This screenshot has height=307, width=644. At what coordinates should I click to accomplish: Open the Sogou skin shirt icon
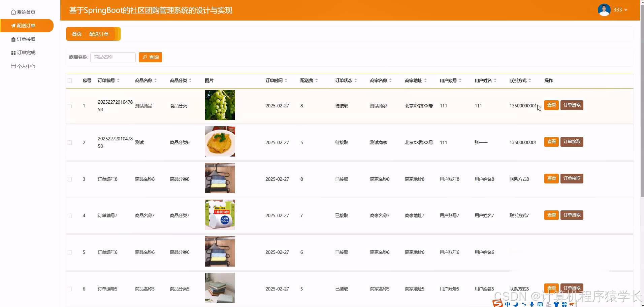coord(556,304)
